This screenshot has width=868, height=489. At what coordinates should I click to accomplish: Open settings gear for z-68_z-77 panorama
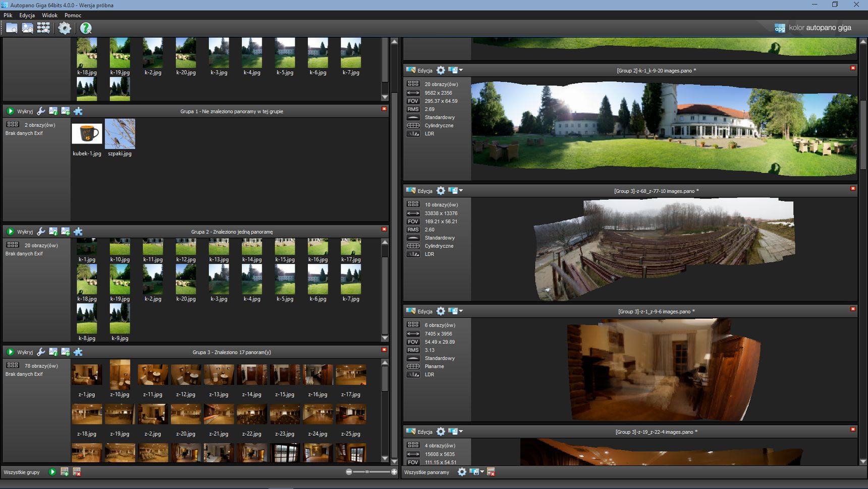tap(441, 190)
